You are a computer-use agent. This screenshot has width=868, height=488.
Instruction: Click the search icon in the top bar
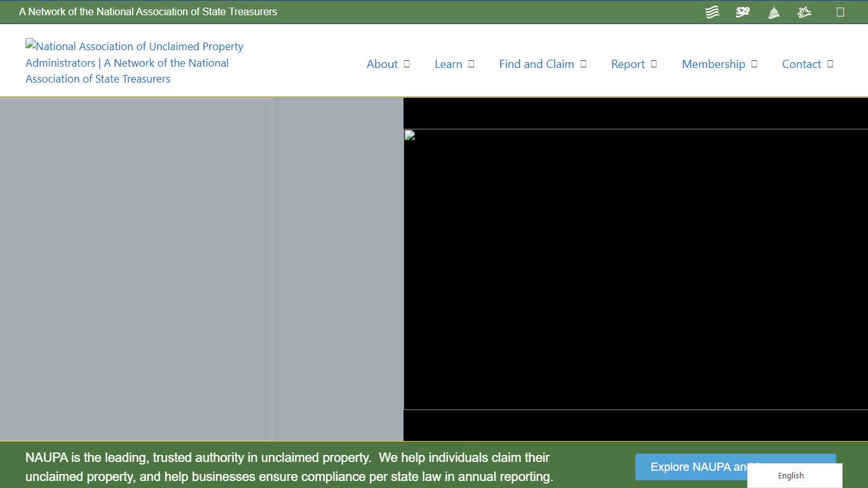pyautogui.click(x=840, y=11)
